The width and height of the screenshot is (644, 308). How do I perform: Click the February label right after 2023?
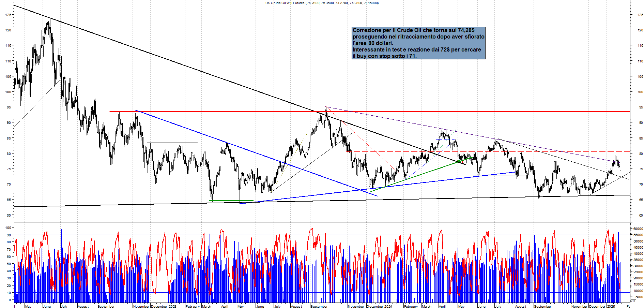193,306
